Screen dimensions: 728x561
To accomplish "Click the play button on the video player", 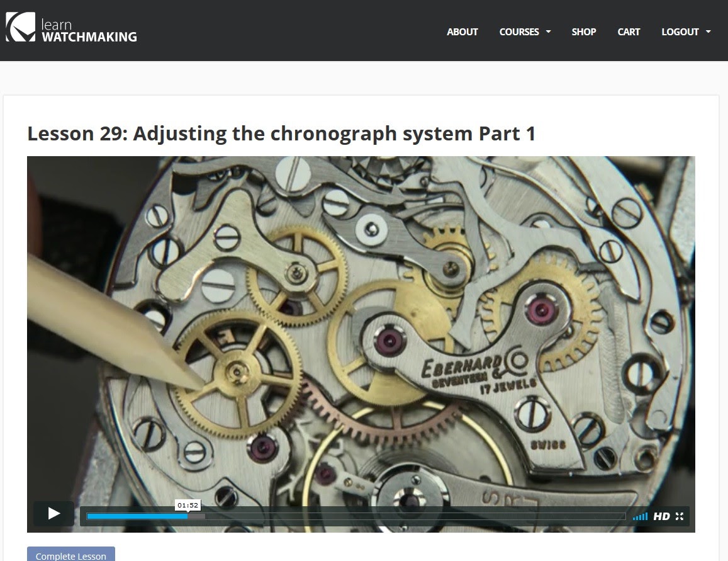I will 53,513.
